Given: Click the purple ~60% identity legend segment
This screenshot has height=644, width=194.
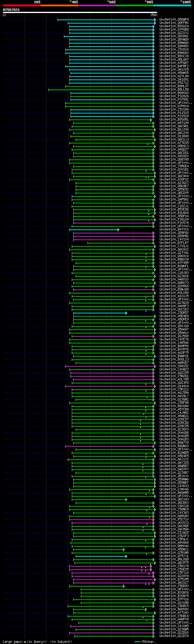Looking at the screenshot, I should point(97,5).
